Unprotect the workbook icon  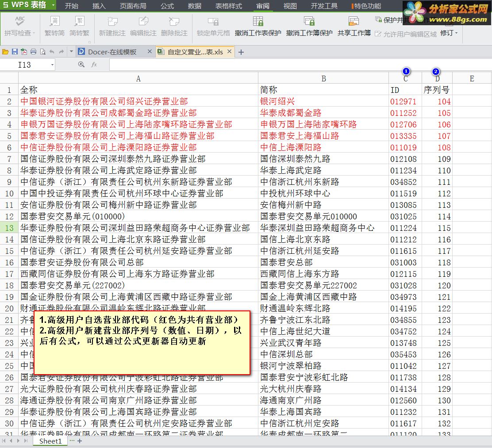309,21
